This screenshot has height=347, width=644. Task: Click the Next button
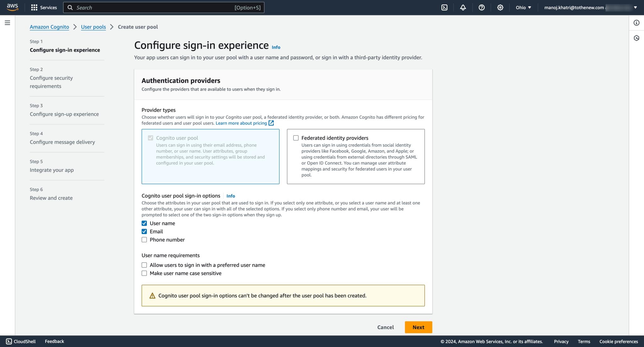coord(418,327)
